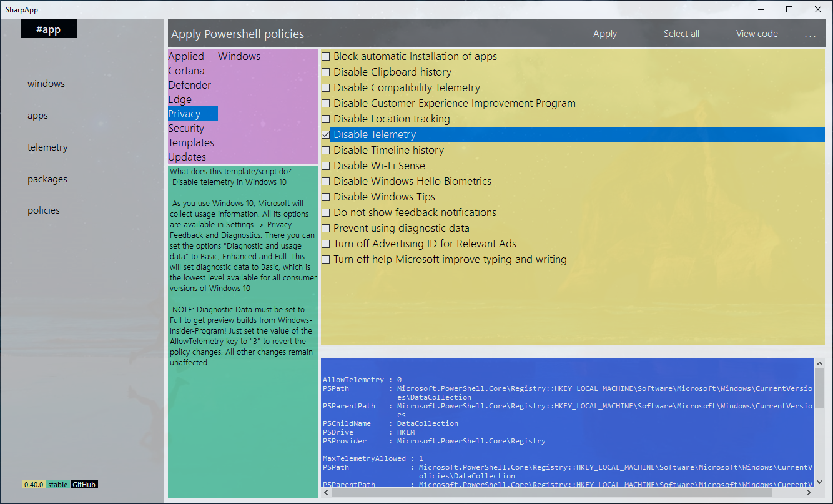Viewport: 833px width, 504px height.
Task: Click View code in the header
Action: point(757,34)
